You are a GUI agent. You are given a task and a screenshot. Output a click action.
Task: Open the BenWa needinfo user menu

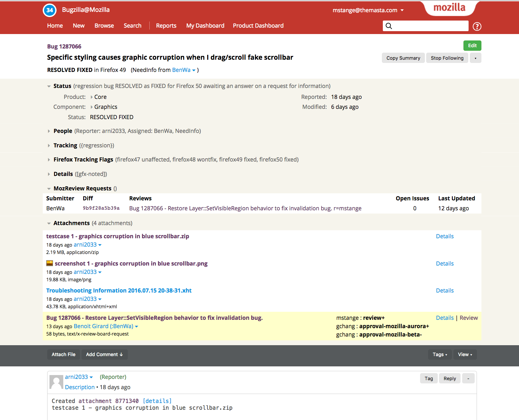(x=184, y=70)
